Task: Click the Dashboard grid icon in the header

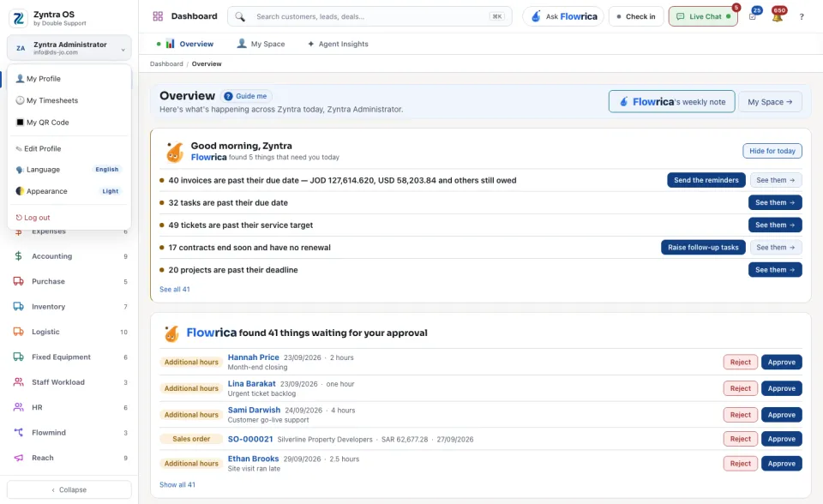Action: (x=158, y=16)
